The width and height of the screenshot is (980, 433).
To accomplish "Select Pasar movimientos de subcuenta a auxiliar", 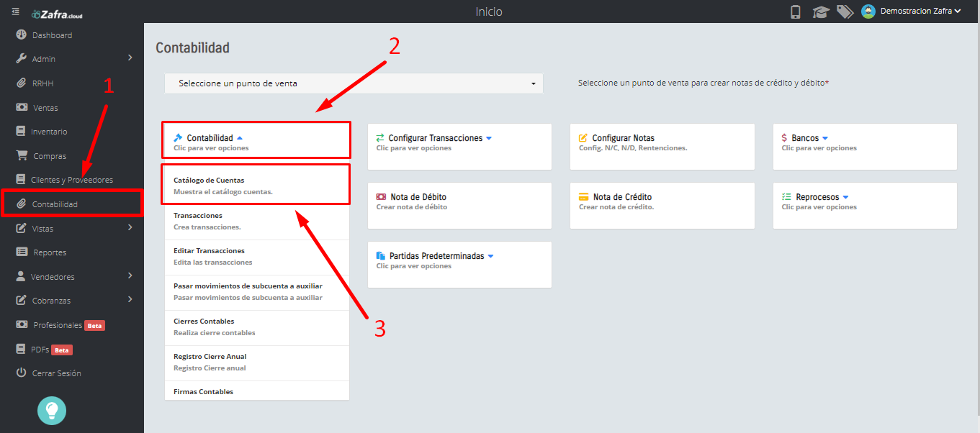I will click(257, 291).
